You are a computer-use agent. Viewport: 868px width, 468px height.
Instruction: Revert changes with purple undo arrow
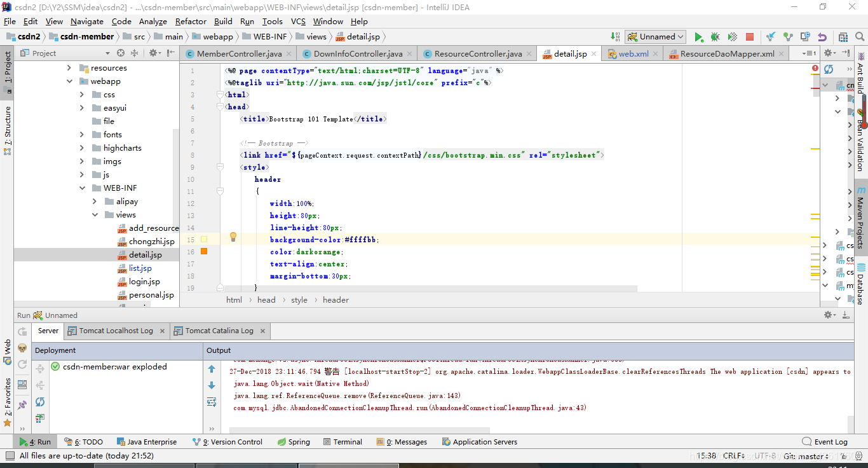coord(822,37)
